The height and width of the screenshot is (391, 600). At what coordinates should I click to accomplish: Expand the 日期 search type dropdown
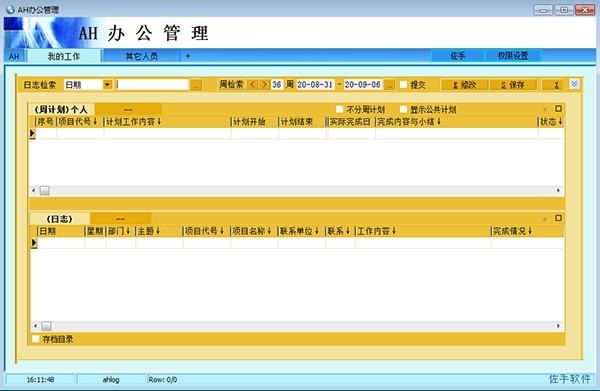pyautogui.click(x=108, y=85)
